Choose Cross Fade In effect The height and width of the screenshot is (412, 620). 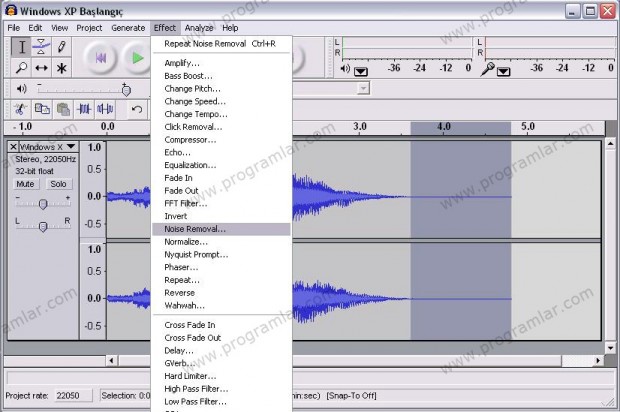[x=221, y=325]
